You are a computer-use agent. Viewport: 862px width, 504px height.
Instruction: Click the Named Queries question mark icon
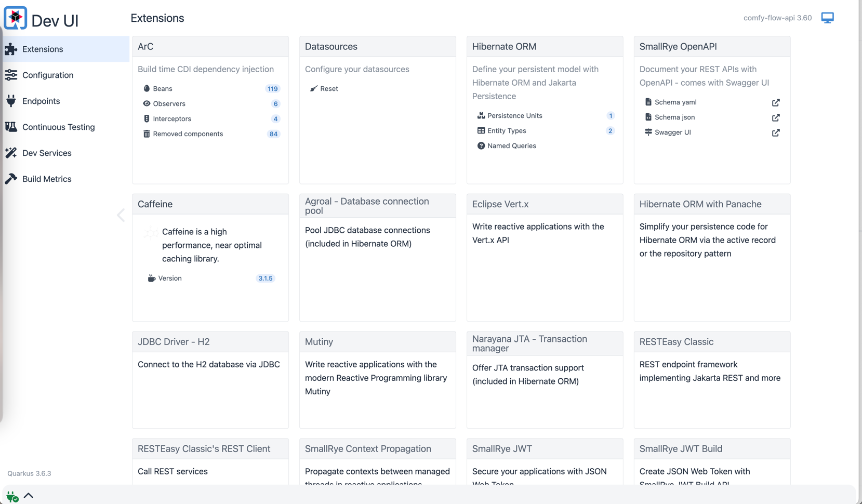coord(481,146)
